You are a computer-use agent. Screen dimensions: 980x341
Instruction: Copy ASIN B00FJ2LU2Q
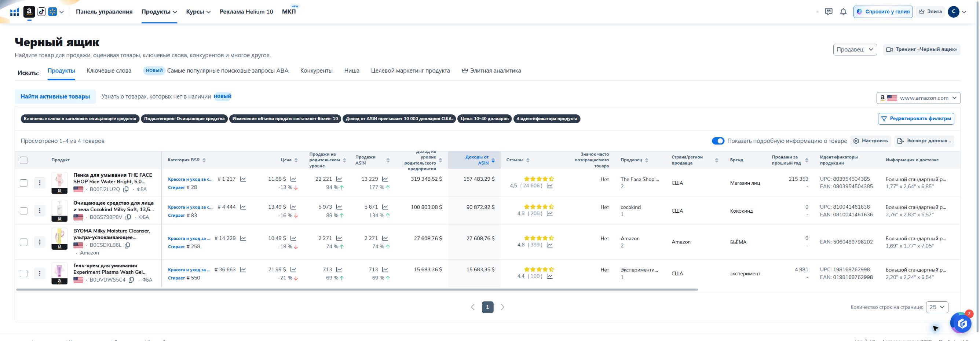(x=126, y=189)
